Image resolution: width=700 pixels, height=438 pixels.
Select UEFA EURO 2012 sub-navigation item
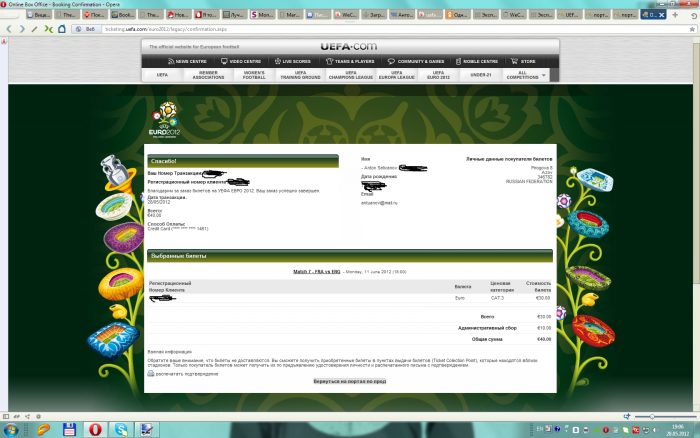click(x=438, y=75)
